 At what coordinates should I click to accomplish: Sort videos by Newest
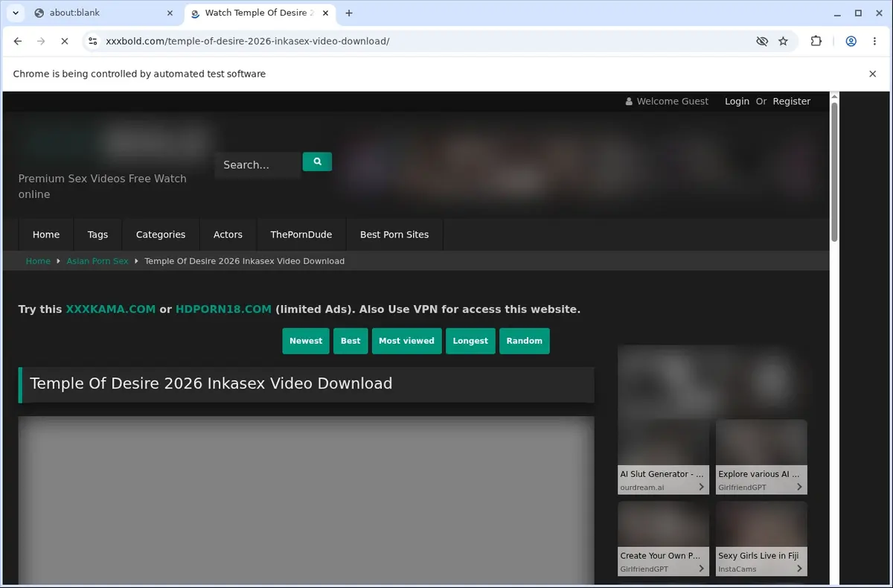tap(306, 341)
